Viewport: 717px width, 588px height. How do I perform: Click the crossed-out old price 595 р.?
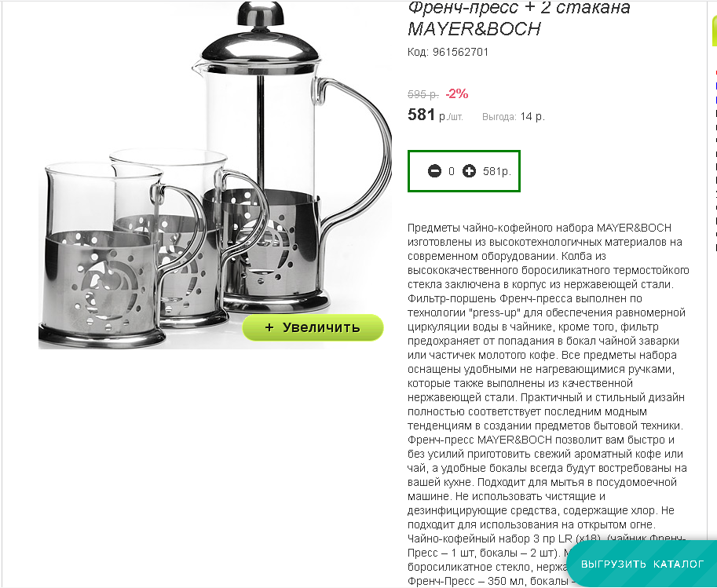point(423,95)
